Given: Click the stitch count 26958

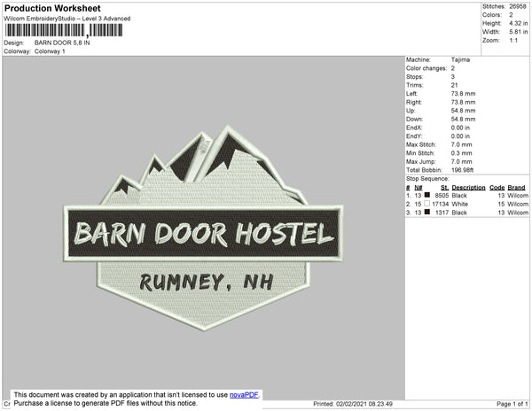Looking at the screenshot, I should (x=518, y=6).
